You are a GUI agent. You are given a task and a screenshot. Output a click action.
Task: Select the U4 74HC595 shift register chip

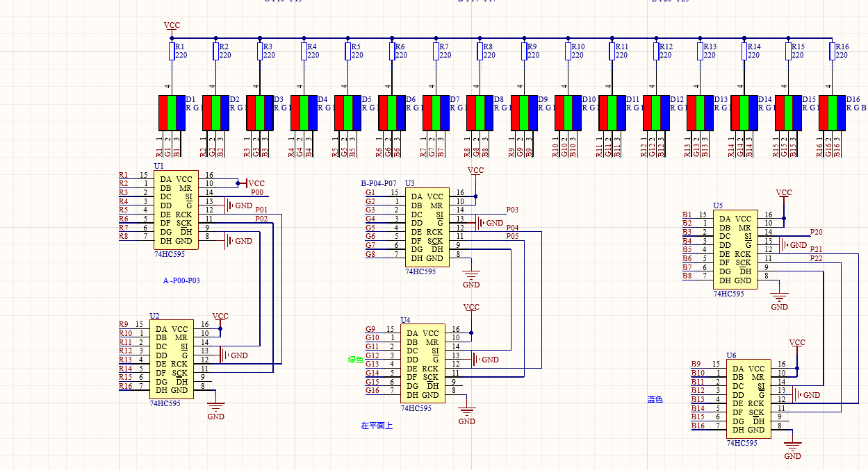pyautogui.click(x=423, y=364)
